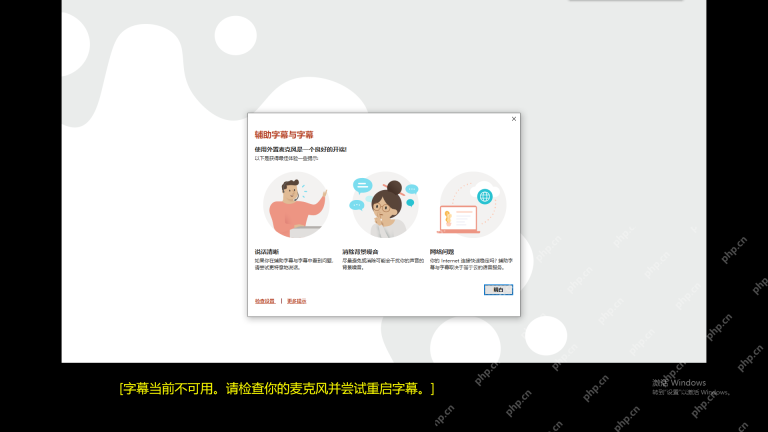Viewport: 768px width, 432px height.
Task: Click the 消除背景噪音 heading
Action: [x=360, y=252]
